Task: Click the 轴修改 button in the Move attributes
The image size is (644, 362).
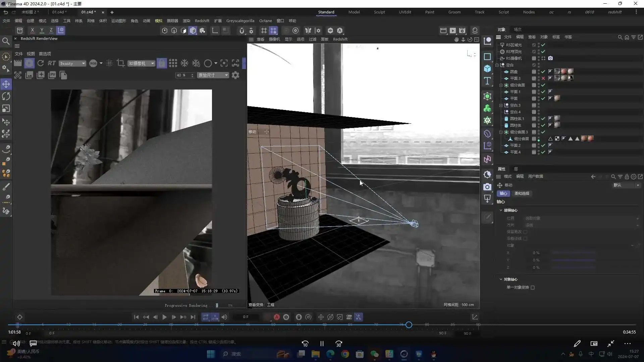Action: point(503,193)
